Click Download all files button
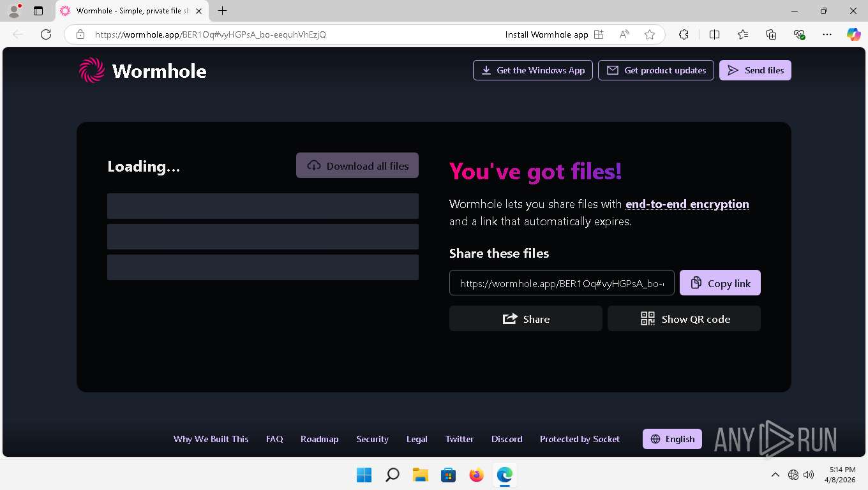868x490 pixels. pos(357,165)
